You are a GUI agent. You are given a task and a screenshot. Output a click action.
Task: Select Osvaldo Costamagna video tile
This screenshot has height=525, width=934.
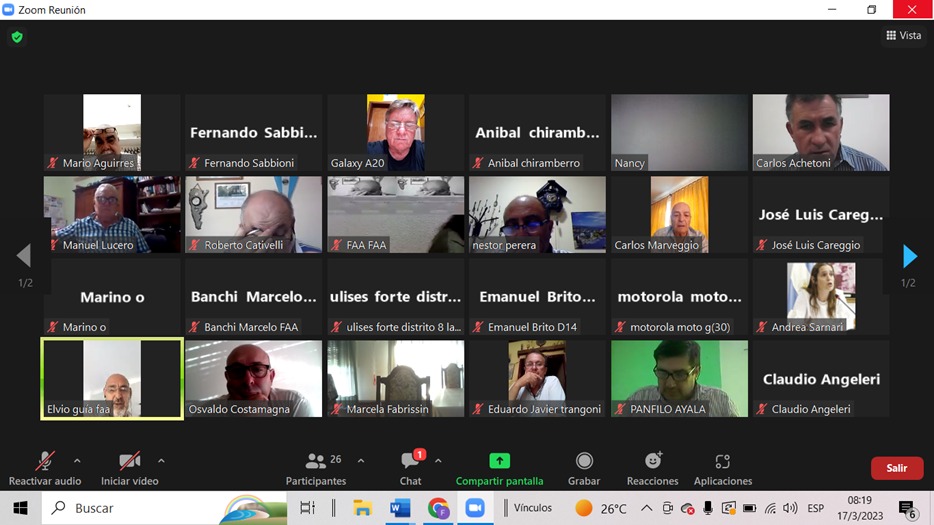[x=254, y=379]
